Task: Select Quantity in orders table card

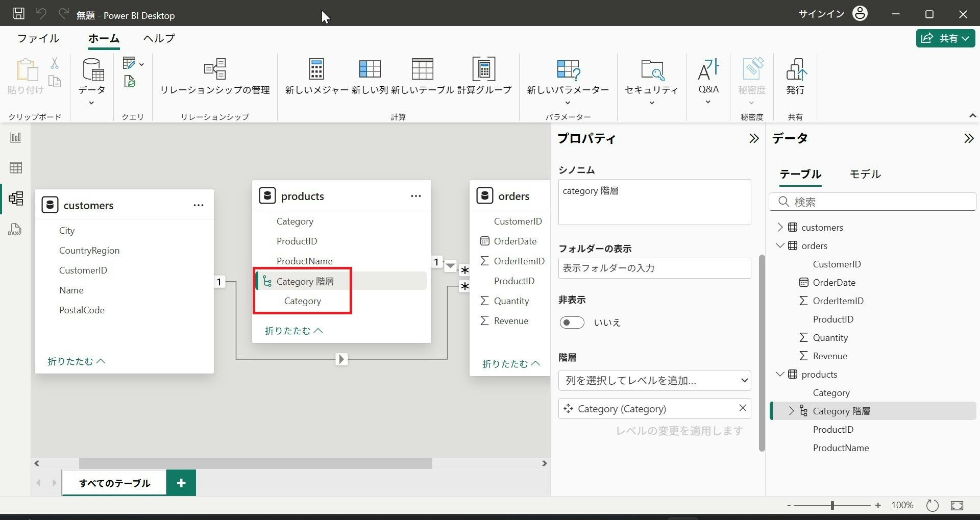Action: (511, 301)
